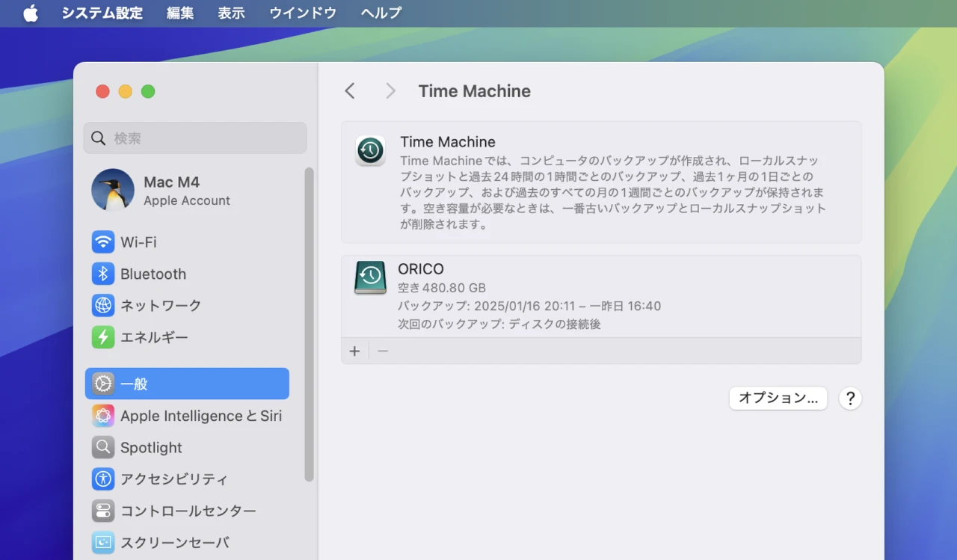Go back with the left chevron
The image size is (957, 560).
pyautogui.click(x=350, y=91)
